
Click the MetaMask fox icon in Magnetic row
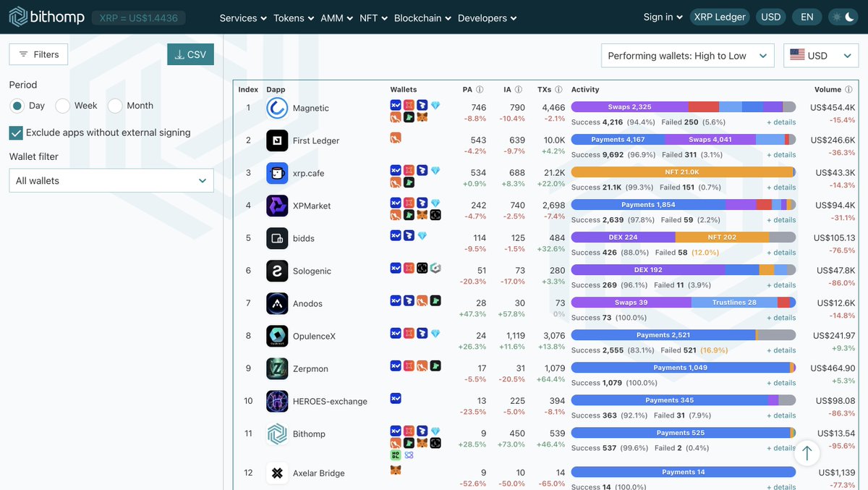[x=422, y=117]
